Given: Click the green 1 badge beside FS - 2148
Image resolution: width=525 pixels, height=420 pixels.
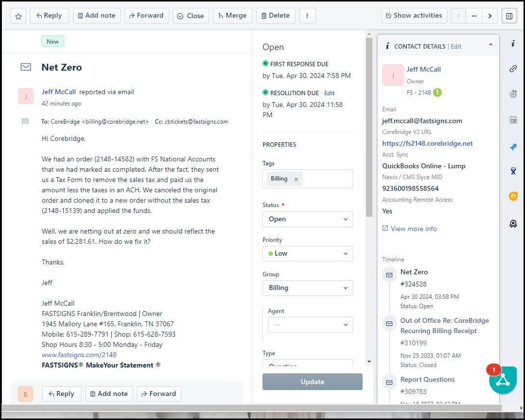Looking at the screenshot, I should coord(437,92).
